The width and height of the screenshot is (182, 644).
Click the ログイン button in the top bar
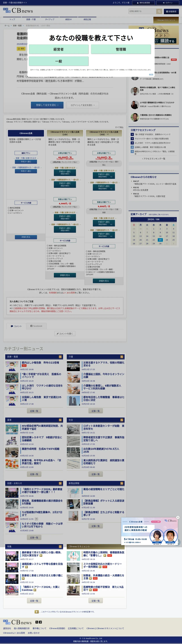[x=168, y=3]
